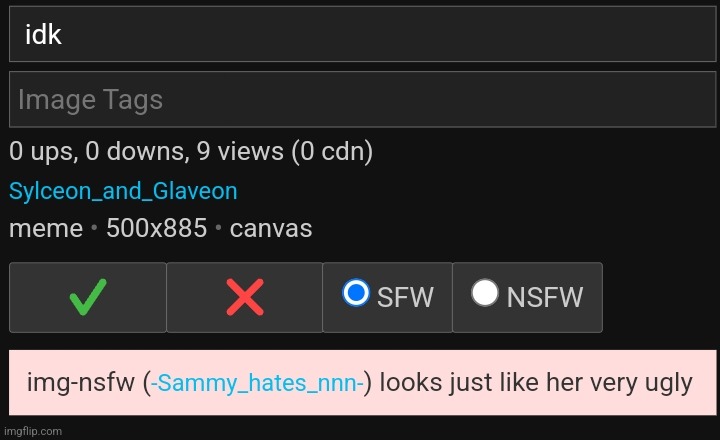Focus the title field containing "idk"
This screenshot has width=720, height=440.
point(362,34)
